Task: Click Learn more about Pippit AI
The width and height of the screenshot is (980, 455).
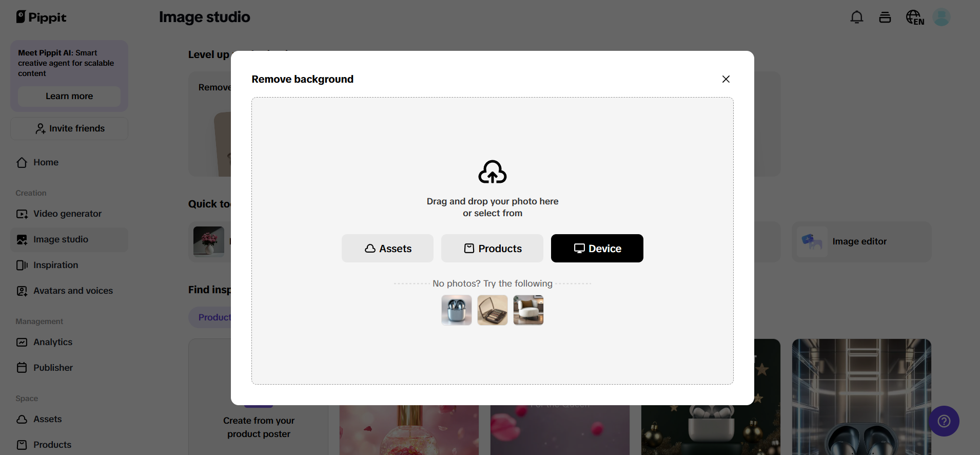Action: click(x=69, y=96)
